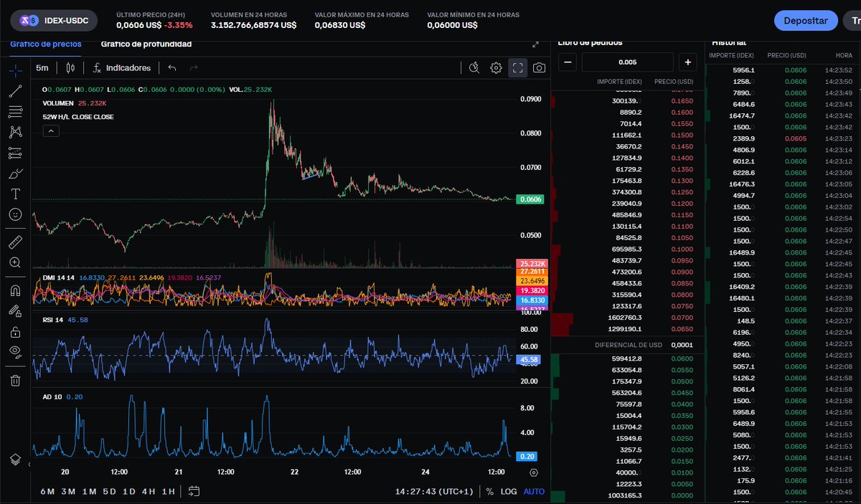Click the 14:23:52 trade history row

pyautogui.click(x=784, y=70)
